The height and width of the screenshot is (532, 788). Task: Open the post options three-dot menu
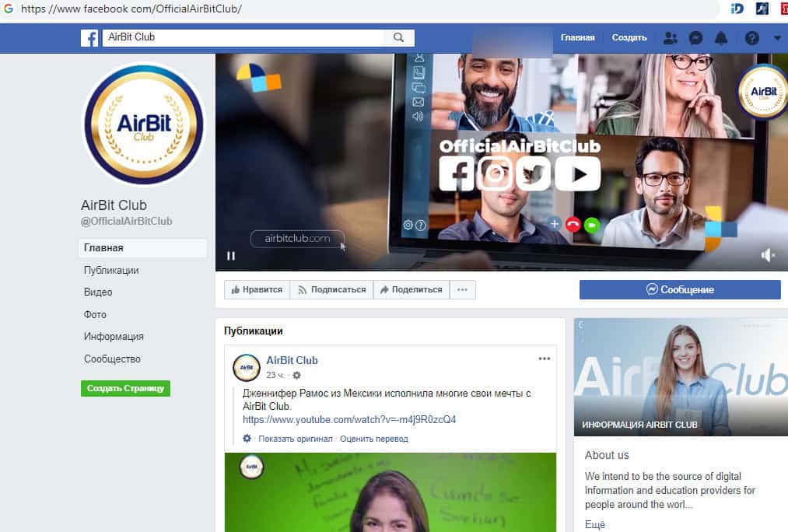pos(545,359)
